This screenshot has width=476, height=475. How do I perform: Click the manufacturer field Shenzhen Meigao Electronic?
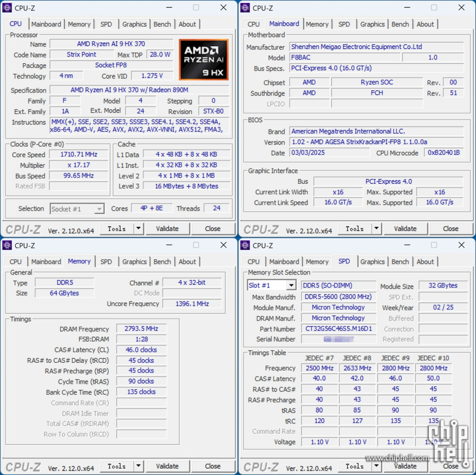(376, 47)
